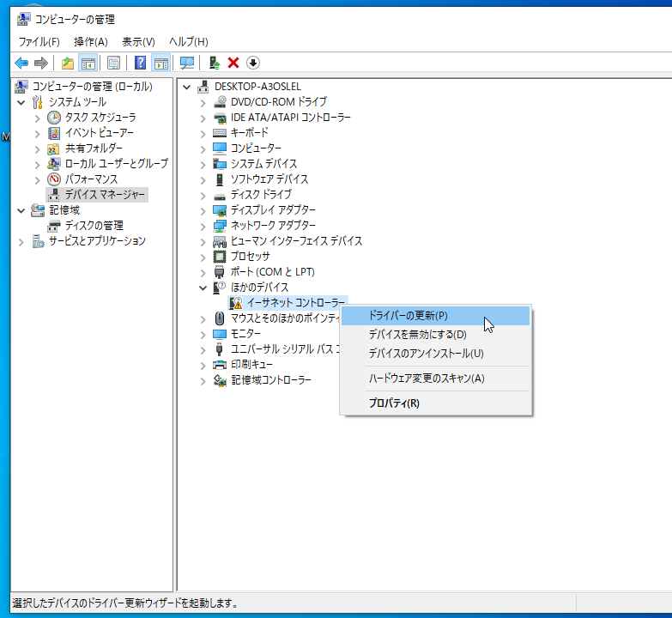The height and width of the screenshot is (618, 672).
Task: Click the Performance gauge icon
Action: (53, 179)
